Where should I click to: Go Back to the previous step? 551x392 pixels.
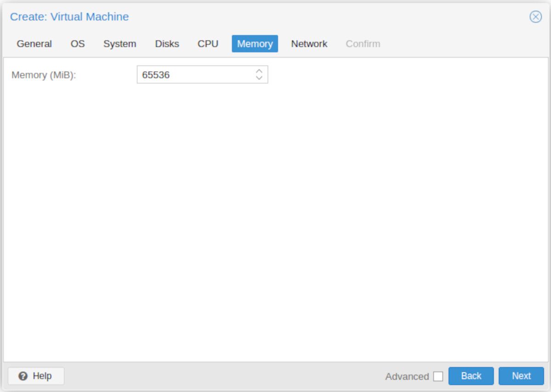471,376
